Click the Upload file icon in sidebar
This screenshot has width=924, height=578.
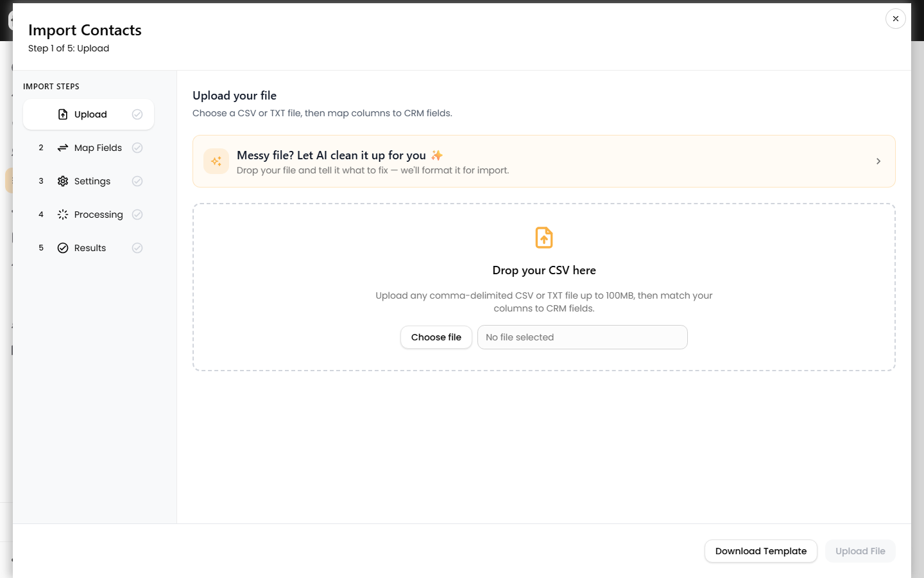[63, 114]
